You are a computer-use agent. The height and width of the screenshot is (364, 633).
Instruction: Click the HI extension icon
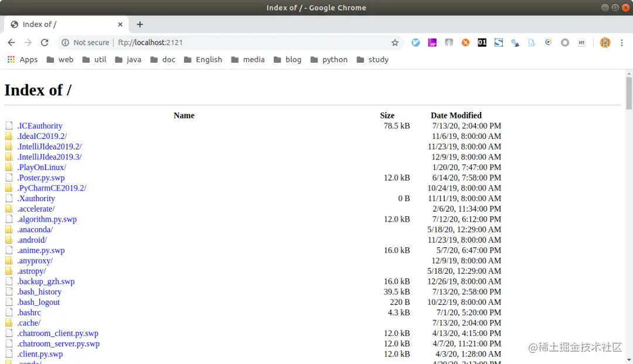(x=581, y=42)
